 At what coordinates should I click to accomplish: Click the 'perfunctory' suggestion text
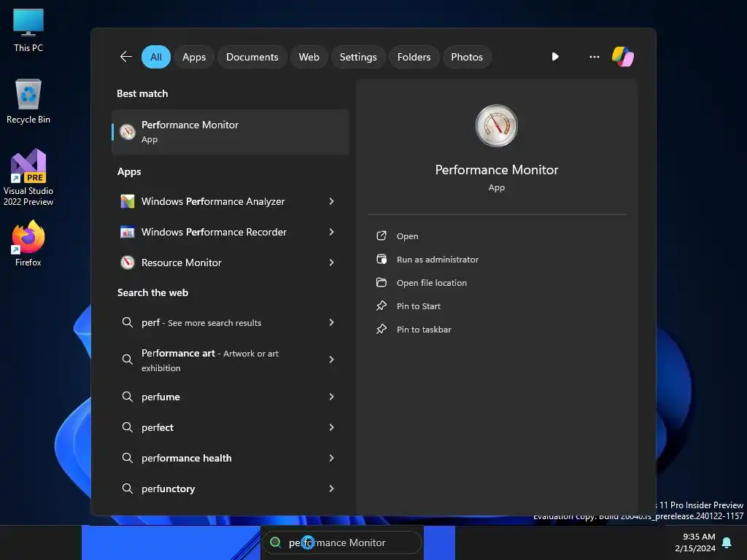click(x=169, y=489)
